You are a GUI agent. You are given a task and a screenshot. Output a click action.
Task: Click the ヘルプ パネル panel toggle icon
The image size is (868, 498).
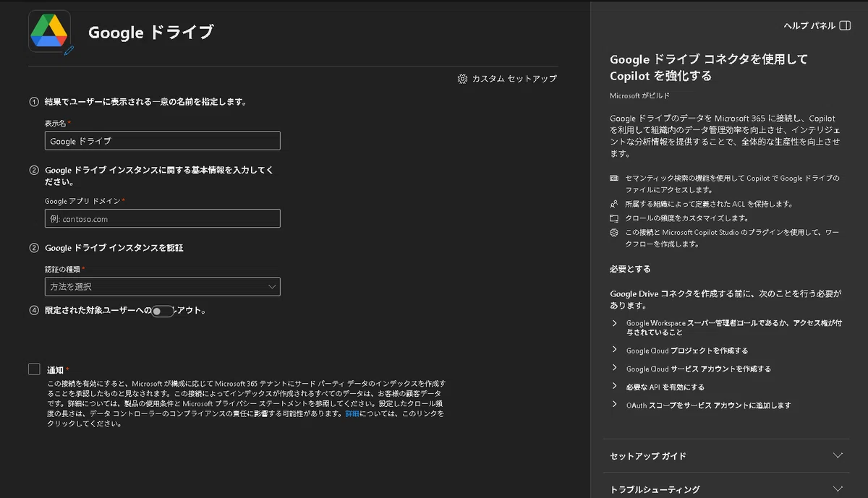pyautogui.click(x=844, y=26)
